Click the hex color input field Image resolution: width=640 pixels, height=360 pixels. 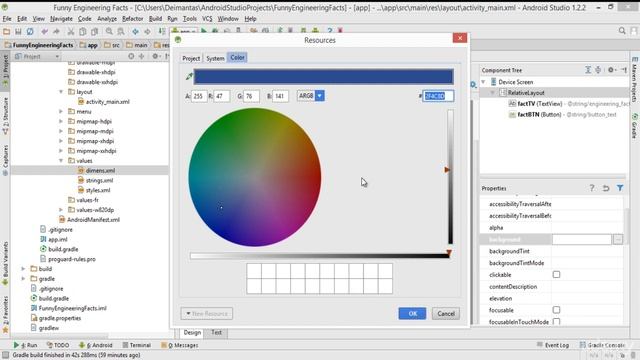(x=438, y=96)
